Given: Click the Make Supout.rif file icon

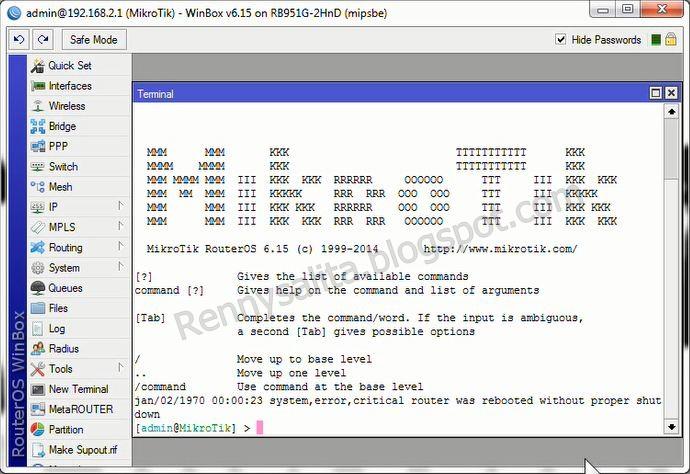Looking at the screenshot, I should [x=38, y=450].
